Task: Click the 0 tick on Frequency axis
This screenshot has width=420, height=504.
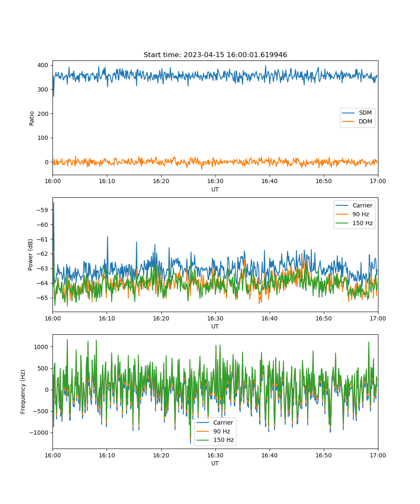Action: coord(47,390)
